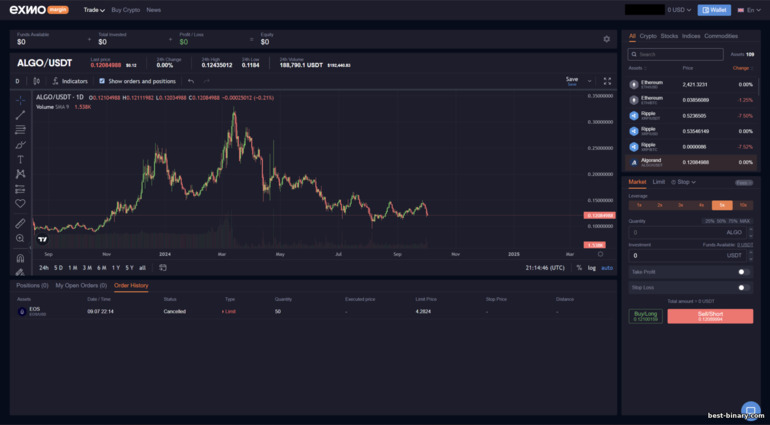Click the TradingView logo on chart
Image resolution: width=770 pixels, height=425 pixels.
43,240
